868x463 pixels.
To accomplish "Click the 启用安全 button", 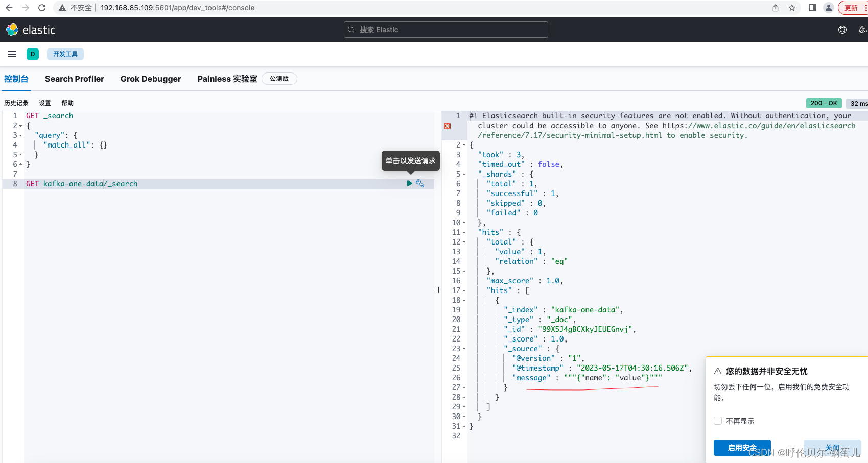I will (x=742, y=448).
